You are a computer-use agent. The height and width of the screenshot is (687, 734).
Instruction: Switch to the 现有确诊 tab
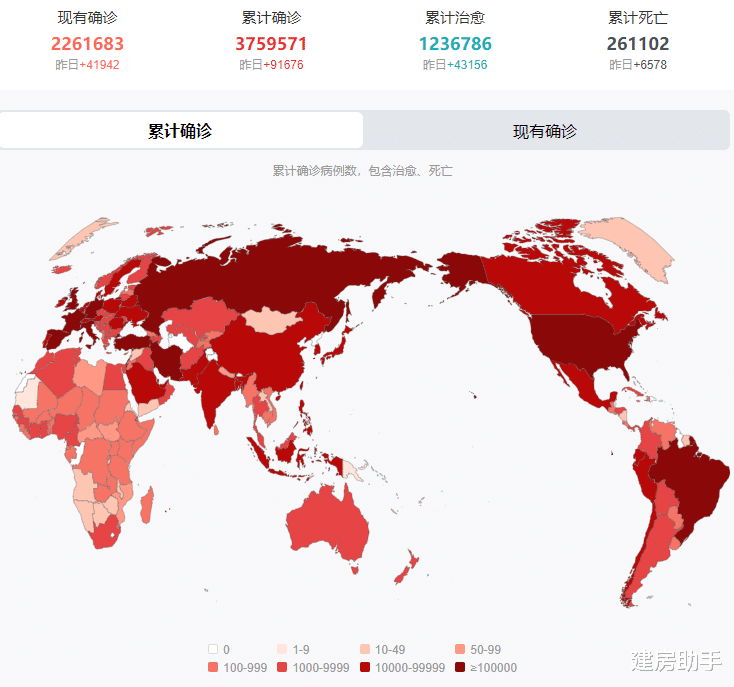(545, 131)
